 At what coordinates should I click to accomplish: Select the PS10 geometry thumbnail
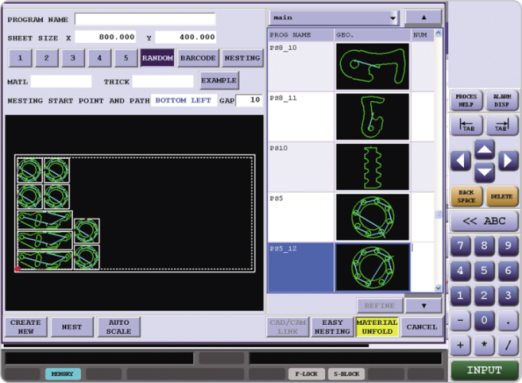(372, 167)
